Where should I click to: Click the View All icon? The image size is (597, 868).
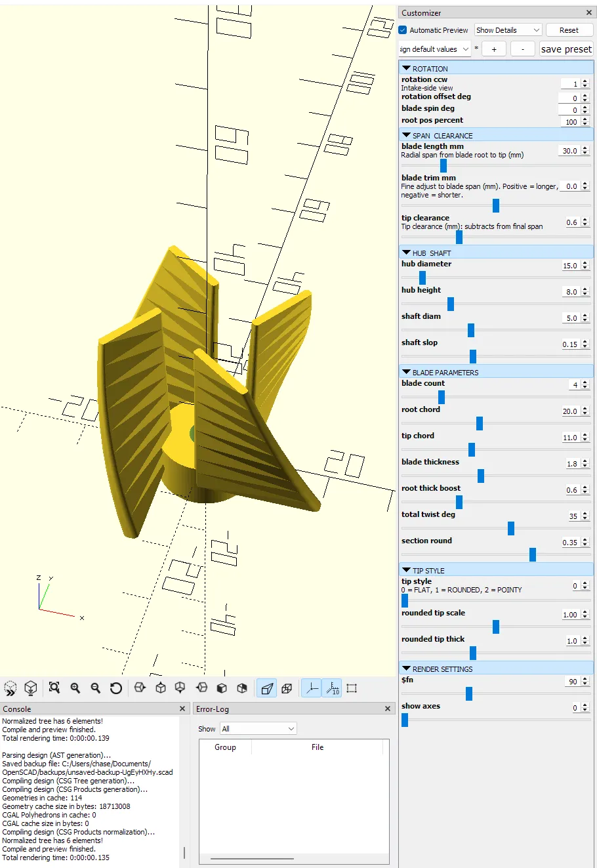pos(54,688)
